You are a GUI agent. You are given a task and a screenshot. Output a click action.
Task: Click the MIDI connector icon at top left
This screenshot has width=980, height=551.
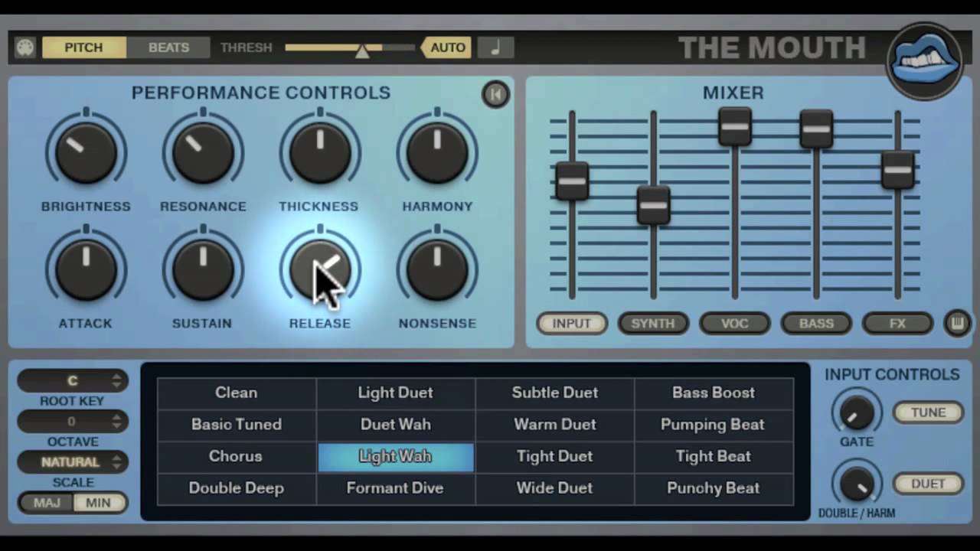[x=25, y=47]
